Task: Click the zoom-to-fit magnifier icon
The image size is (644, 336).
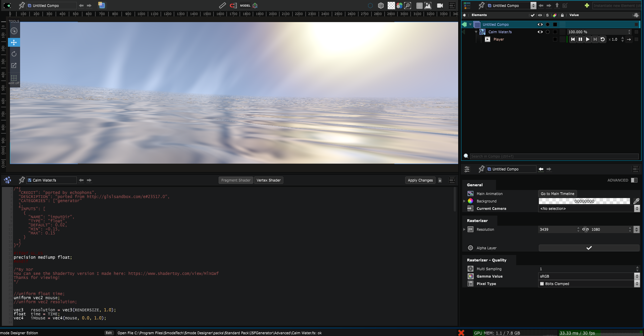Action: pyautogui.click(x=408, y=5)
